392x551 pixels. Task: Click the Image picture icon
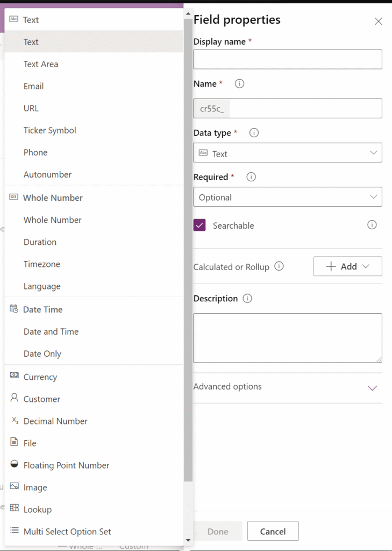(x=14, y=486)
